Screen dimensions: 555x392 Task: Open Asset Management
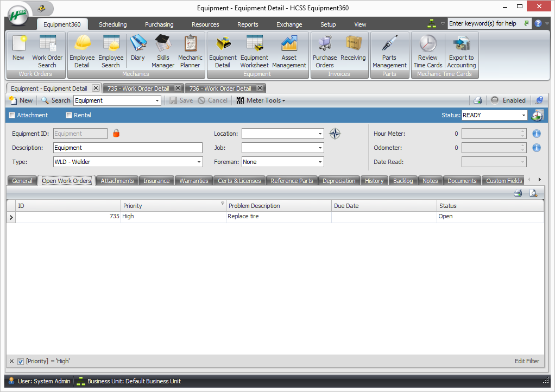pyautogui.click(x=289, y=51)
